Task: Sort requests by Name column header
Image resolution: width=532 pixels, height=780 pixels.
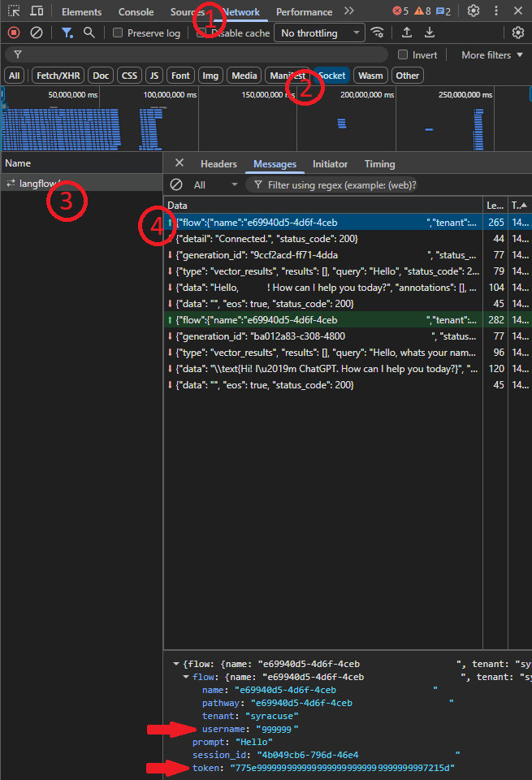Action: [81, 163]
